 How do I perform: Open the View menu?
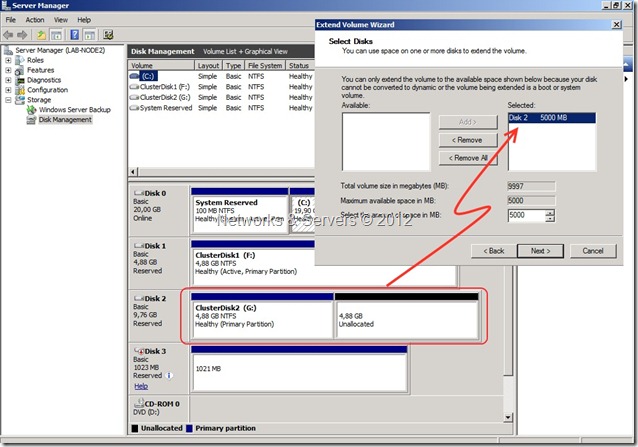click(61, 20)
